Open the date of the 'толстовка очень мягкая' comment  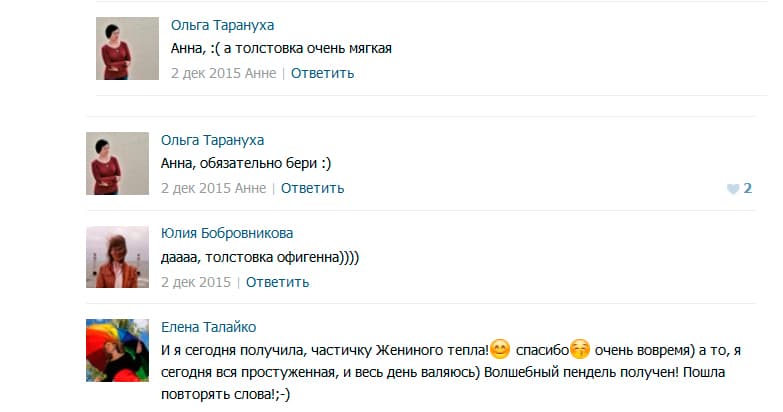(205, 73)
